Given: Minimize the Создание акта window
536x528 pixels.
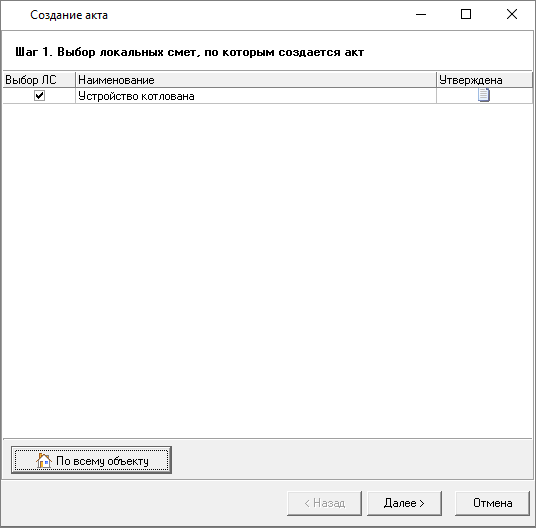Looking at the screenshot, I should click(x=421, y=15).
